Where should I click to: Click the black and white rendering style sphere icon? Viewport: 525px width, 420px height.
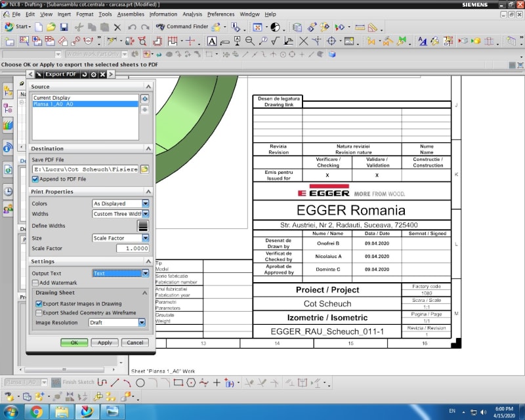click(x=275, y=27)
